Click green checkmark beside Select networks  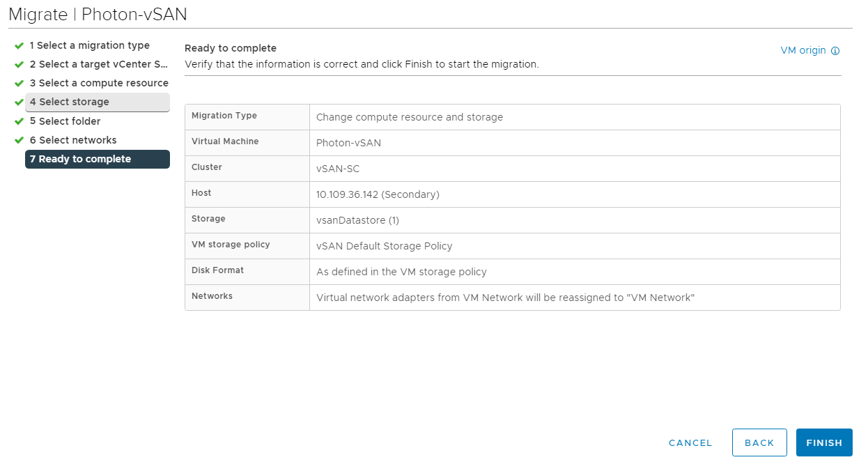pyautogui.click(x=19, y=140)
